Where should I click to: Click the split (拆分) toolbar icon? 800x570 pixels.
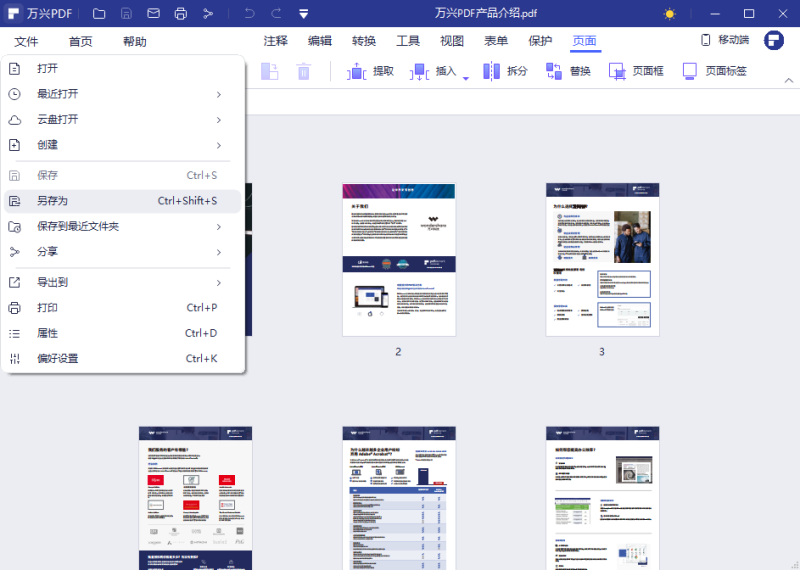click(x=492, y=71)
